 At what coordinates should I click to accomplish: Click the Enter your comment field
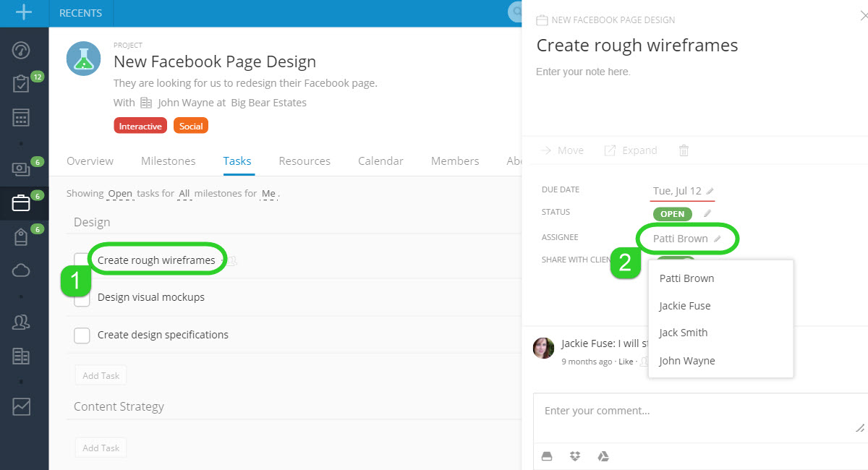[699, 418]
